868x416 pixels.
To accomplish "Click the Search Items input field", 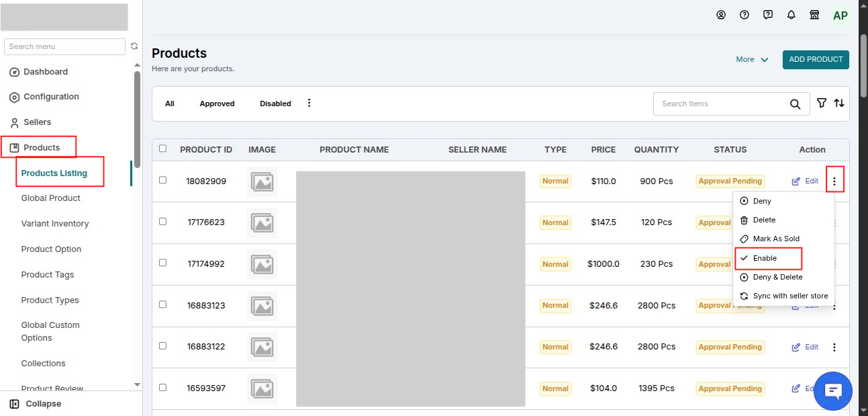I will [722, 103].
